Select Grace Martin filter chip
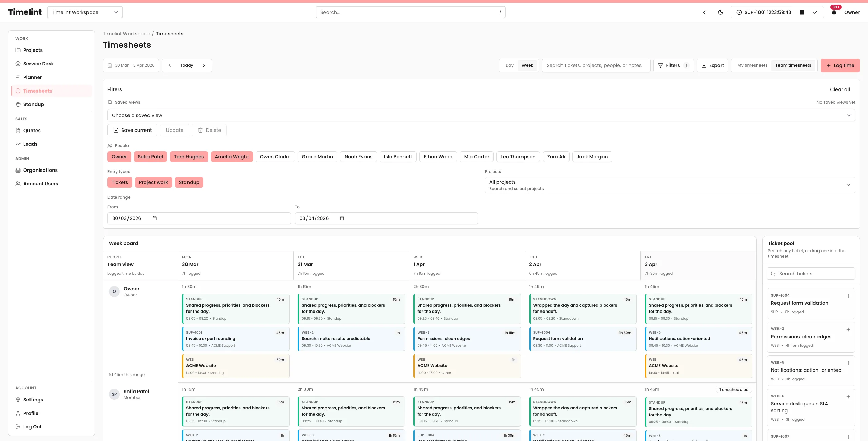Screen dimensions: 868x441 coord(317,157)
